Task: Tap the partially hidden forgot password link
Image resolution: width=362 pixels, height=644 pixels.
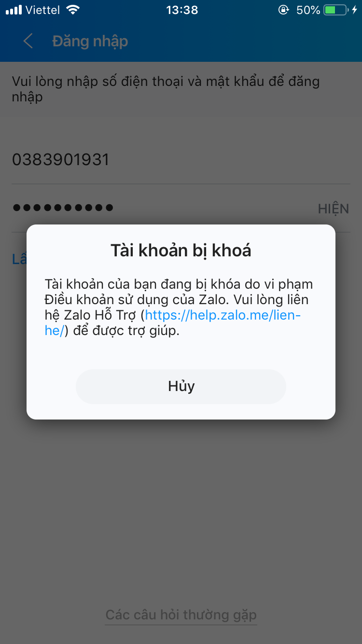Action: 19,259
